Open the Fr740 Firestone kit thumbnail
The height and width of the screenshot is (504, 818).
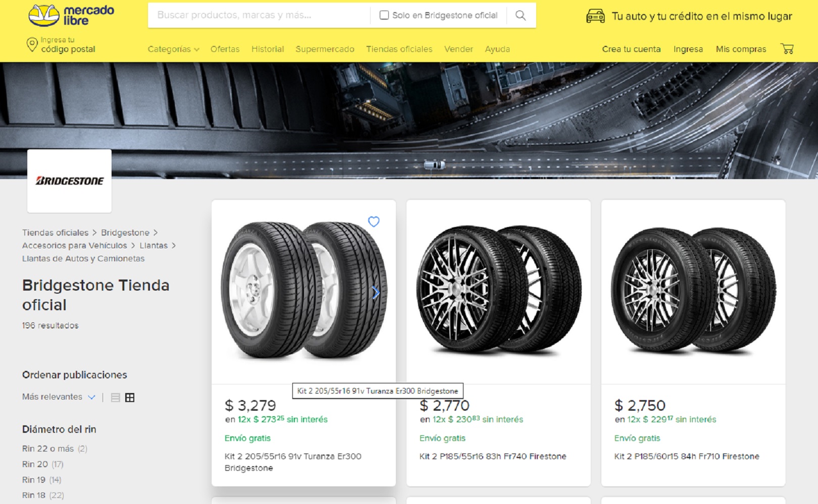[x=498, y=290]
